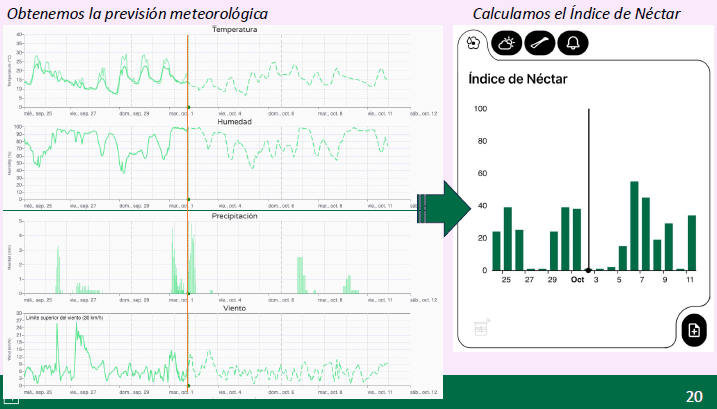Open the notifications bell tab
The height and width of the screenshot is (409, 717).
point(573,43)
